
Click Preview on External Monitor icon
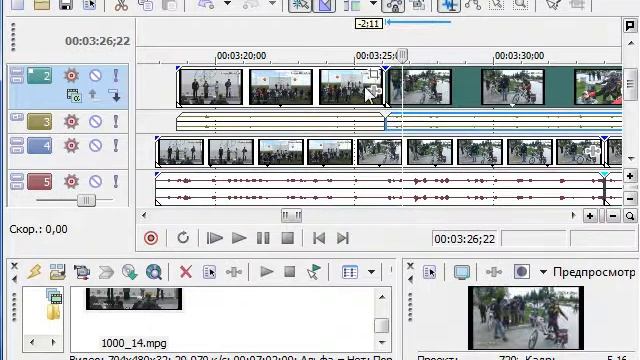[462, 272]
